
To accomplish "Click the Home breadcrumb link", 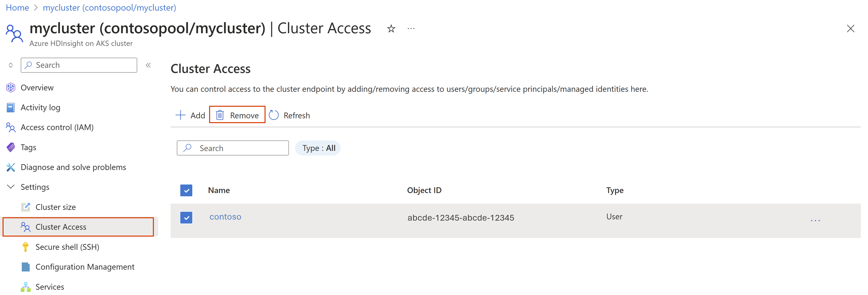I will coord(17,7).
